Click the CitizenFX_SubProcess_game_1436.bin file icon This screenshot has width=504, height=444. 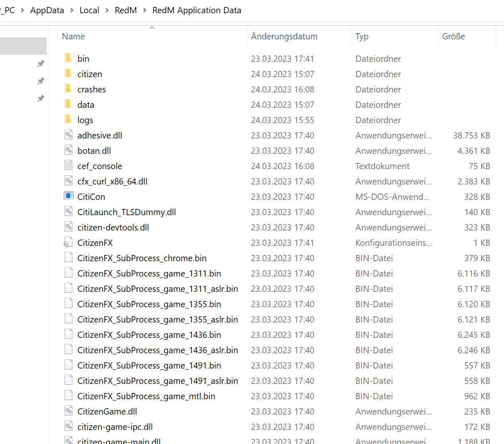68,334
